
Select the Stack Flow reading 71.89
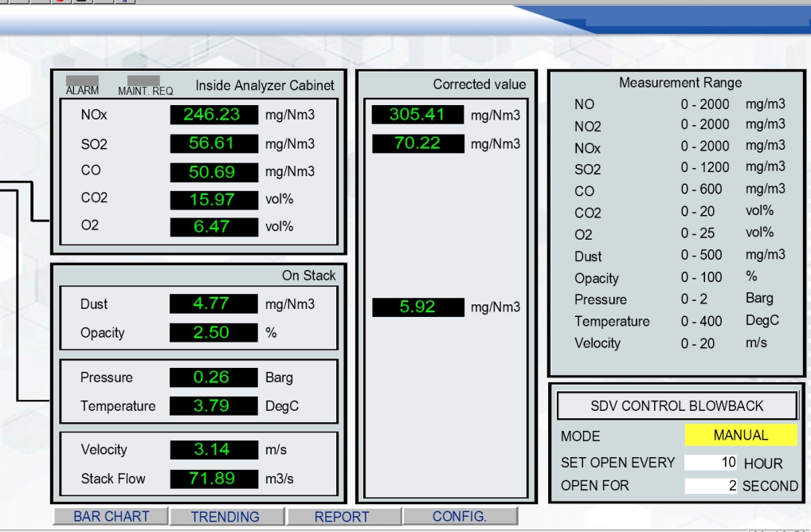pos(214,479)
